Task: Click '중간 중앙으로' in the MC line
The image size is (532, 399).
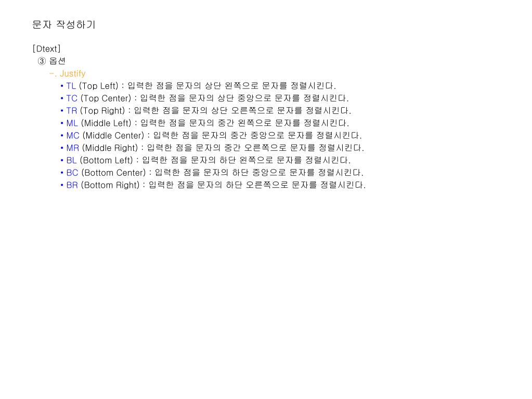Action: coord(257,135)
